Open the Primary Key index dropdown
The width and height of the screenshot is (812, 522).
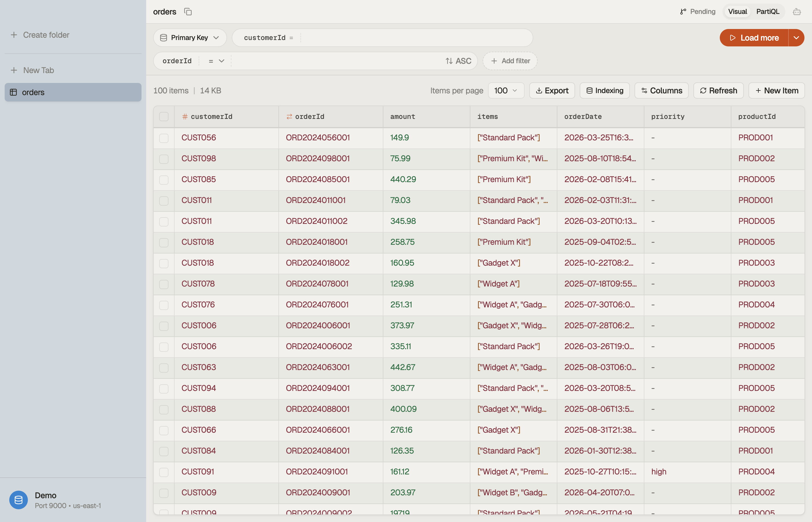click(190, 38)
